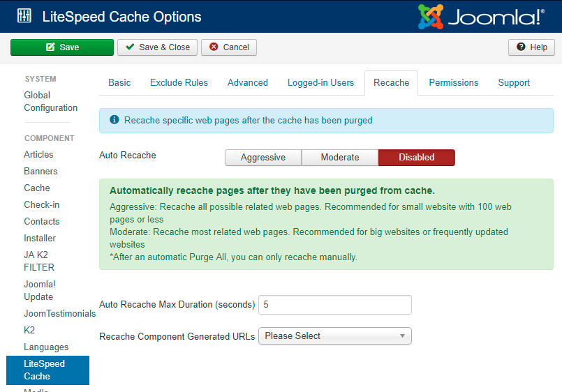The height and width of the screenshot is (392, 562).
Task: Select LiteSpeed Cache in sidebar
Action: coord(47,370)
